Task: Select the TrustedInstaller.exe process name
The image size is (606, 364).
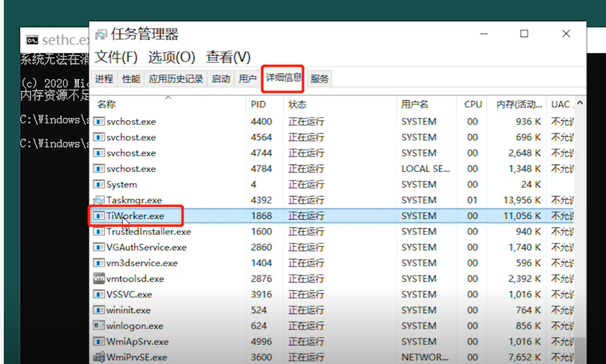Action: point(149,232)
